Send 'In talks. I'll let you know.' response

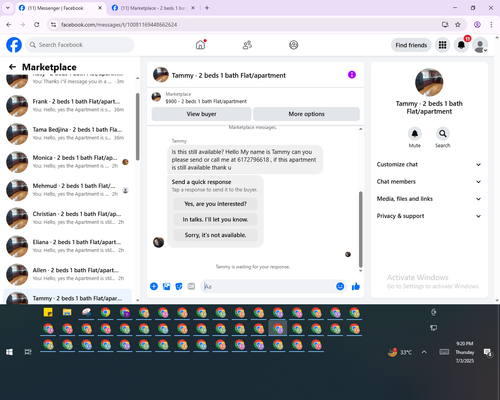click(215, 219)
